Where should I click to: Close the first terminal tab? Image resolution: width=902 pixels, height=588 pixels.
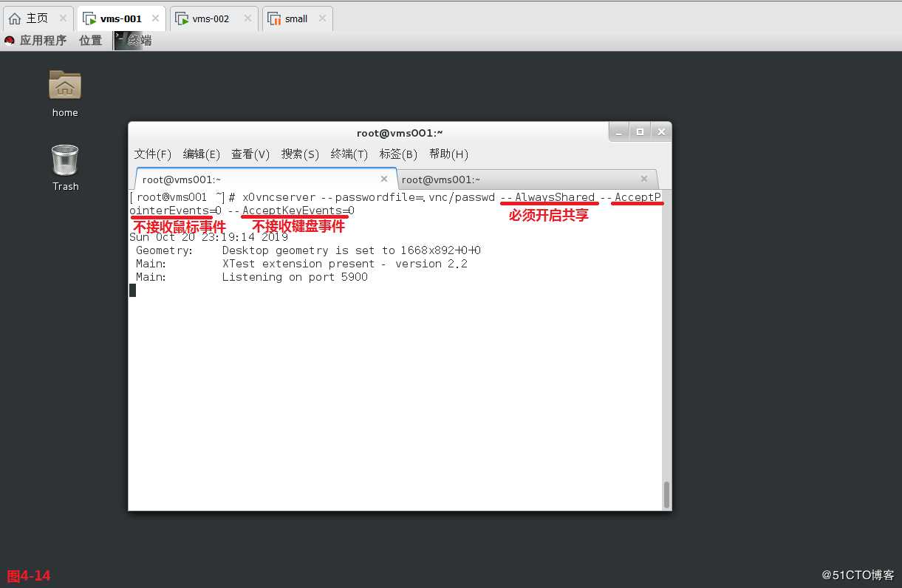[384, 179]
